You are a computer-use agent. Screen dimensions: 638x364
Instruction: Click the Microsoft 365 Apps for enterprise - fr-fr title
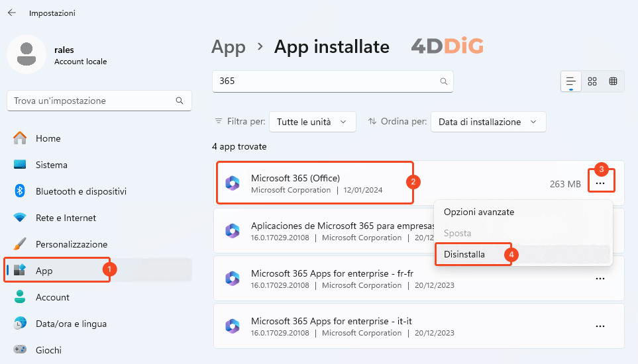pos(332,273)
